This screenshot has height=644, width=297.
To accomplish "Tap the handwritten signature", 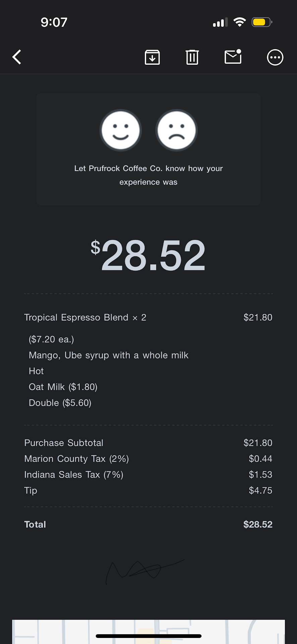I will click(x=144, y=570).
